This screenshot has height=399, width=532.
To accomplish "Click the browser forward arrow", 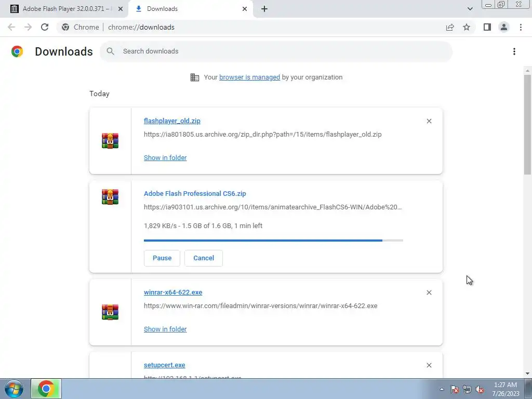I will [x=28, y=27].
